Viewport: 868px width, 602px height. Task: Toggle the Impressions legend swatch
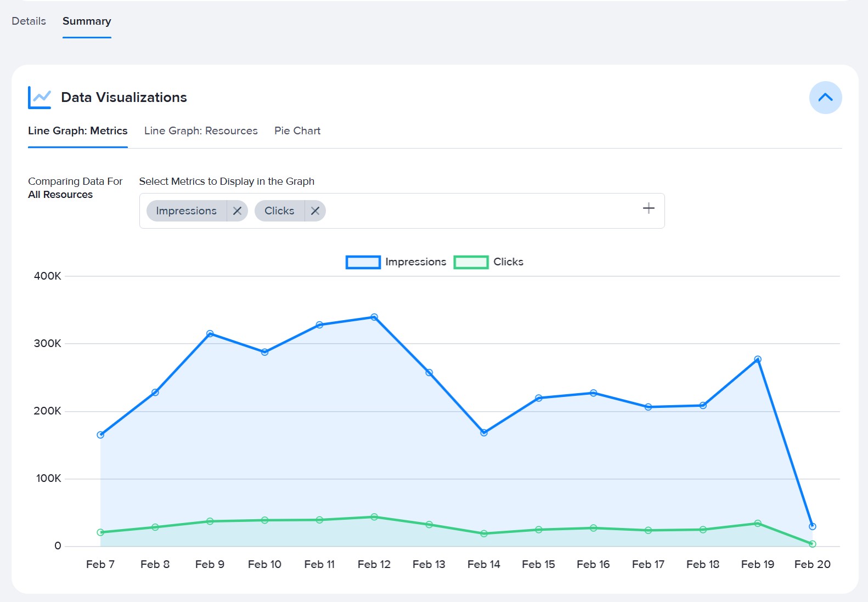pyautogui.click(x=363, y=262)
